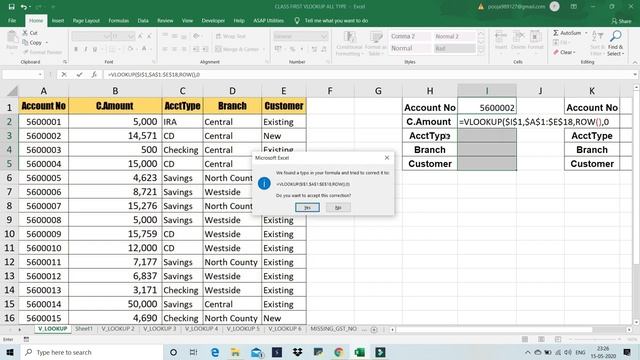Open the AutoSum dropdown arrow
Viewport: 640px width, 360px height.
[586, 33]
